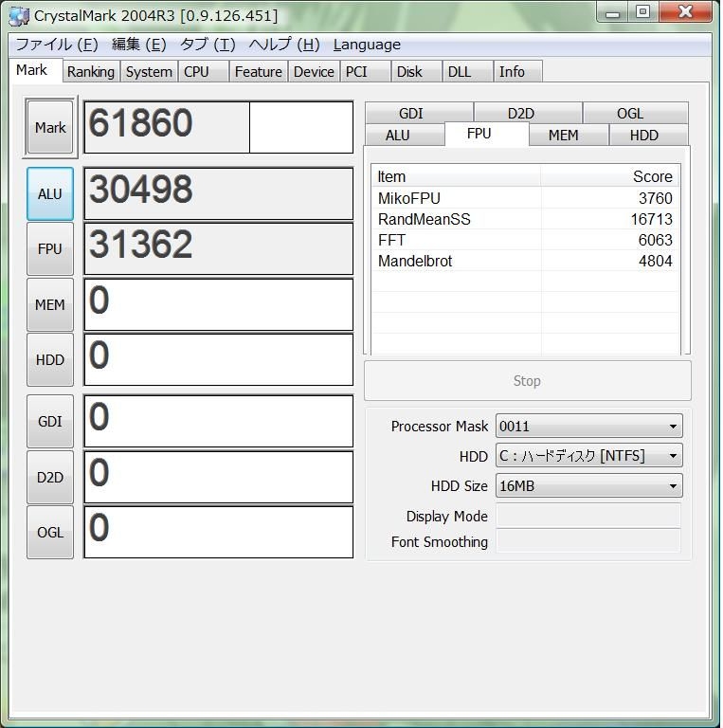Click the Font Smoothing field
723x728 pixels.
pos(588,541)
